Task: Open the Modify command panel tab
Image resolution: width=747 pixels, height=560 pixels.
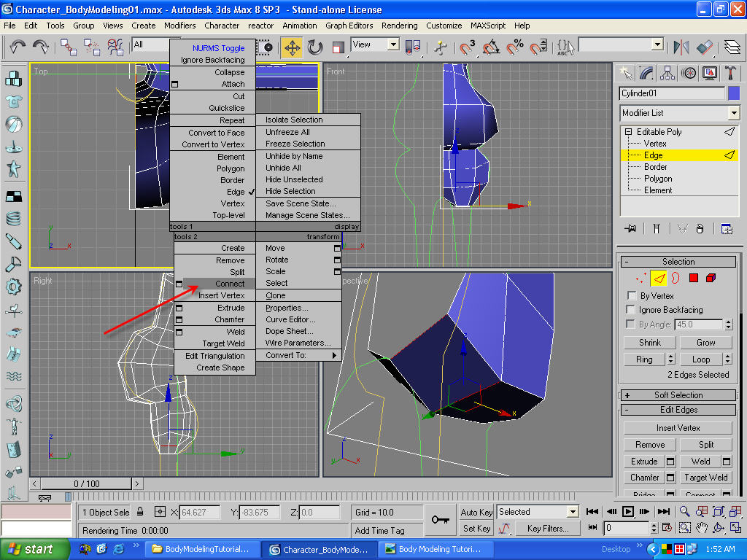Action: click(x=646, y=73)
